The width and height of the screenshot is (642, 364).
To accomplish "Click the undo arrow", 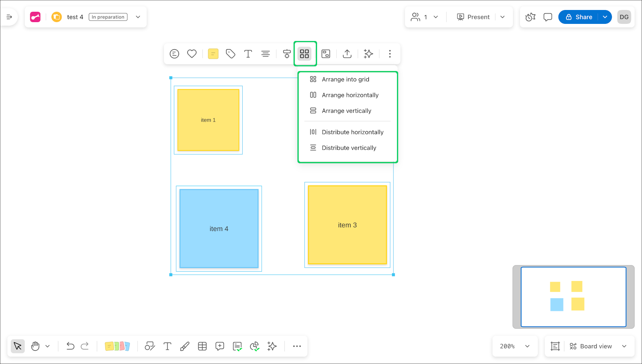I will click(x=70, y=346).
